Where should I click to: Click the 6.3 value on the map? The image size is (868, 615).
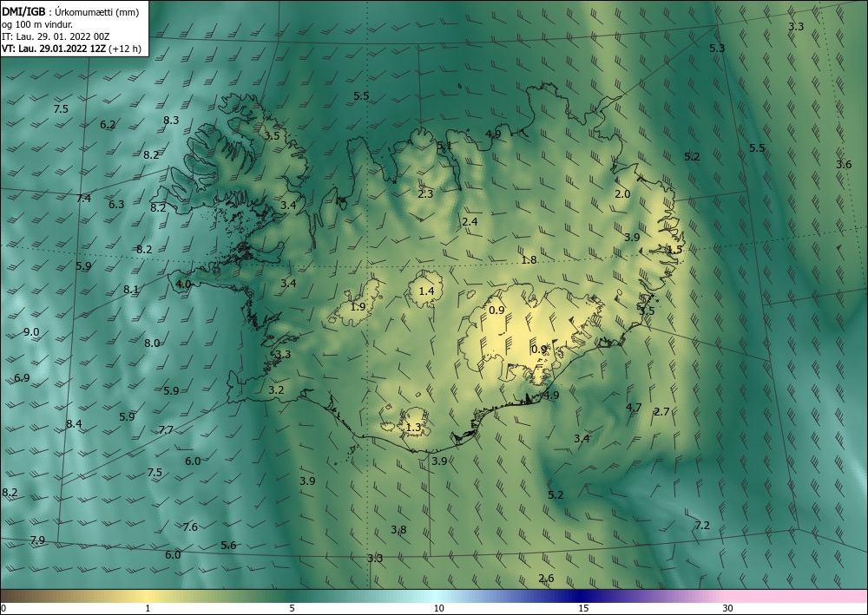tap(116, 205)
